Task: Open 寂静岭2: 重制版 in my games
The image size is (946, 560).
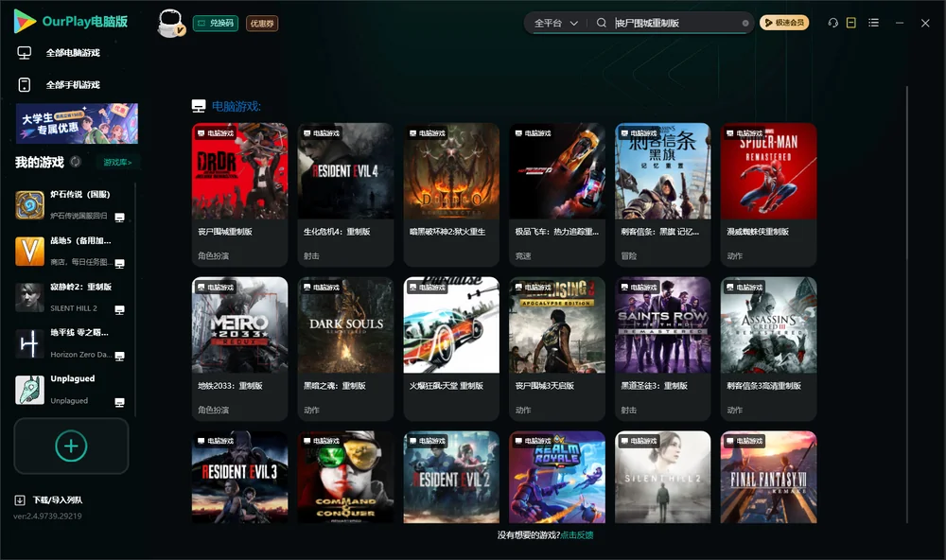Action: (71, 297)
